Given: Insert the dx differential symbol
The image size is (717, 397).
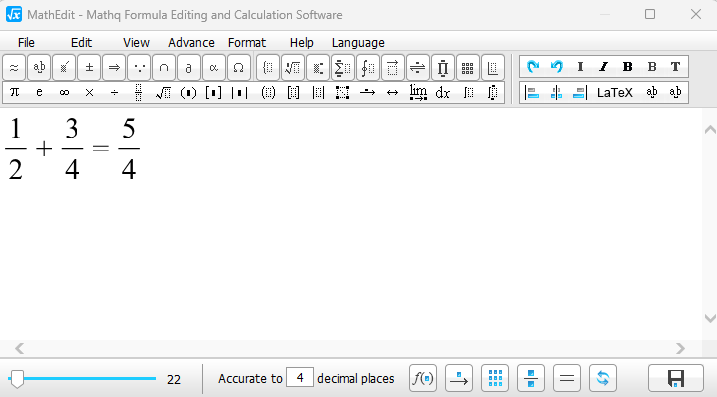Looking at the screenshot, I should pyautogui.click(x=443, y=93).
